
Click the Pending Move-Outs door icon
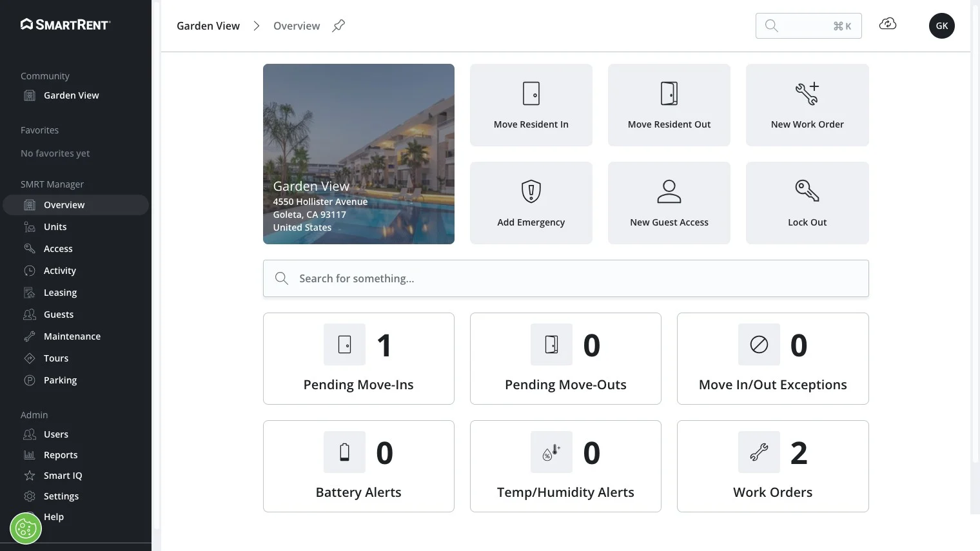coord(551,345)
